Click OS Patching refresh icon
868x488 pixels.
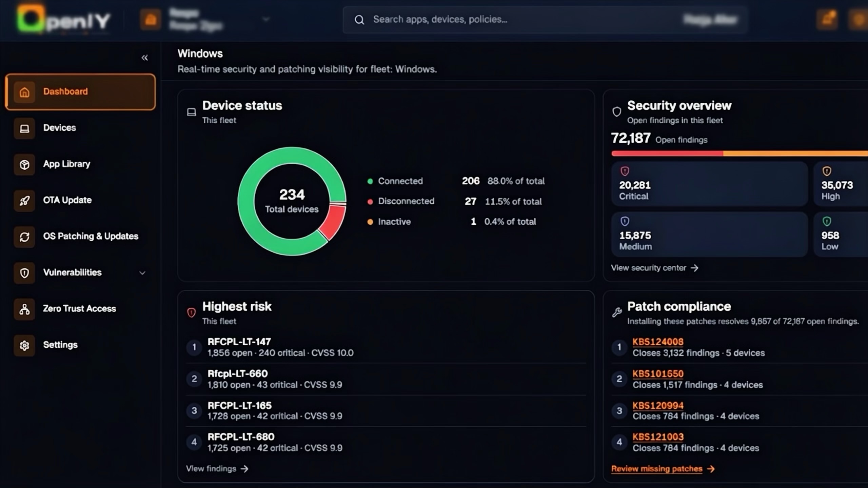pyautogui.click(x=24, y=237)
